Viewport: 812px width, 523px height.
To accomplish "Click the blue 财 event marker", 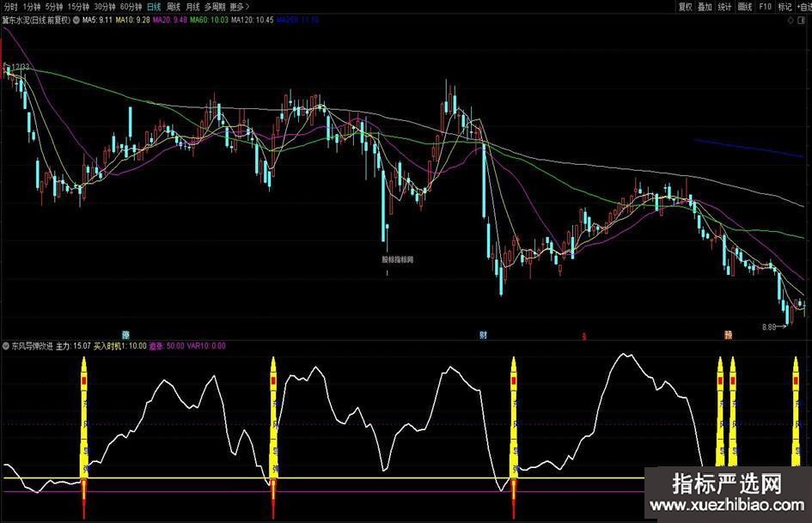I will tap(483, 335).
